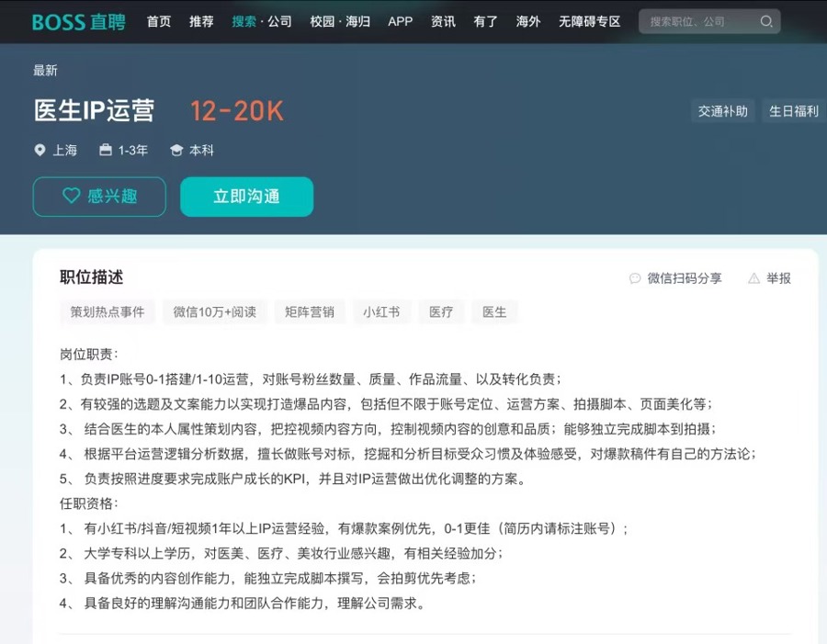
Task: Open the 校园 · 海归 menu
Action: click(340, 21)
